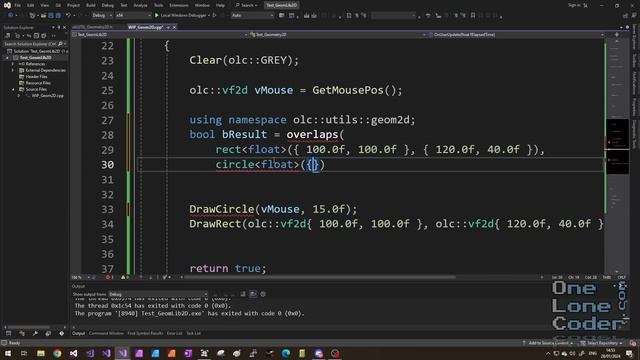Image resolution: width=640 pixels, height=360 pixels.
Task: Collapse the Test_GeomLib2D project node
Action: [x=7, y=58]
